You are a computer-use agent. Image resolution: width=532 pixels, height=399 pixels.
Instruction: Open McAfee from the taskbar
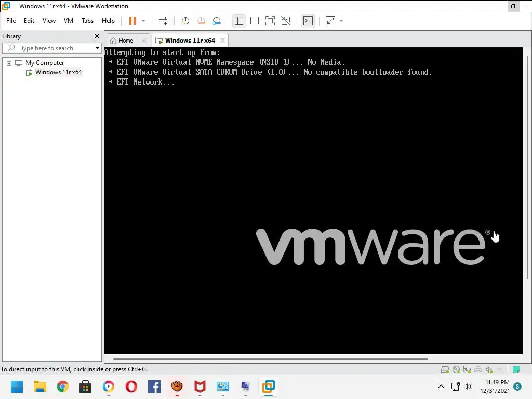(x=200, y=387)
